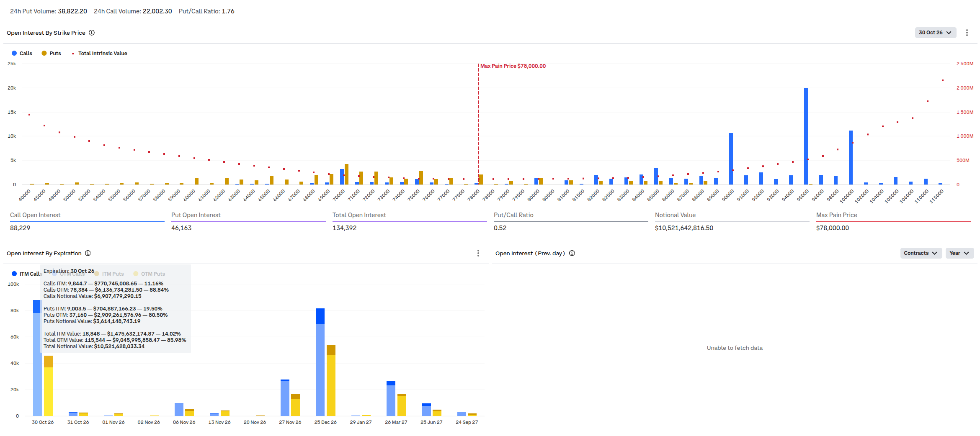Open the kebab menu beside 30 Oct 26 dropdown
This screenshot has height=436, width=980.
click(x=967, y=33)
